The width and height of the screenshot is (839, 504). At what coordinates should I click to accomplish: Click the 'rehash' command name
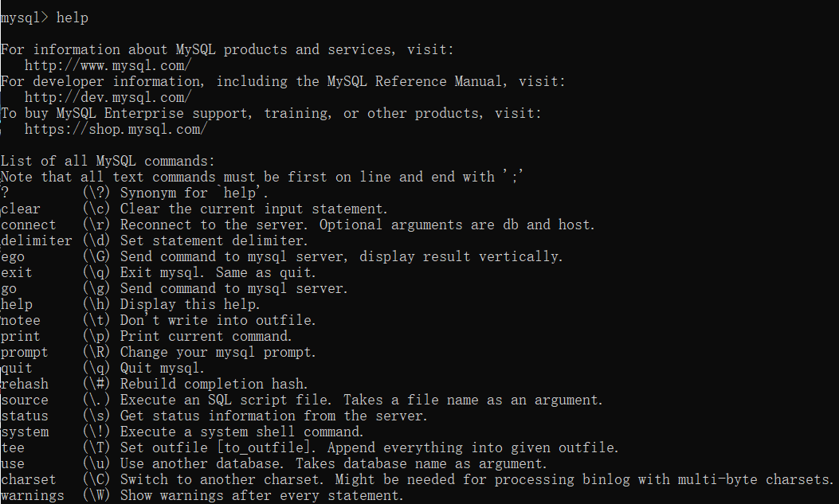(x=25, y=384)
